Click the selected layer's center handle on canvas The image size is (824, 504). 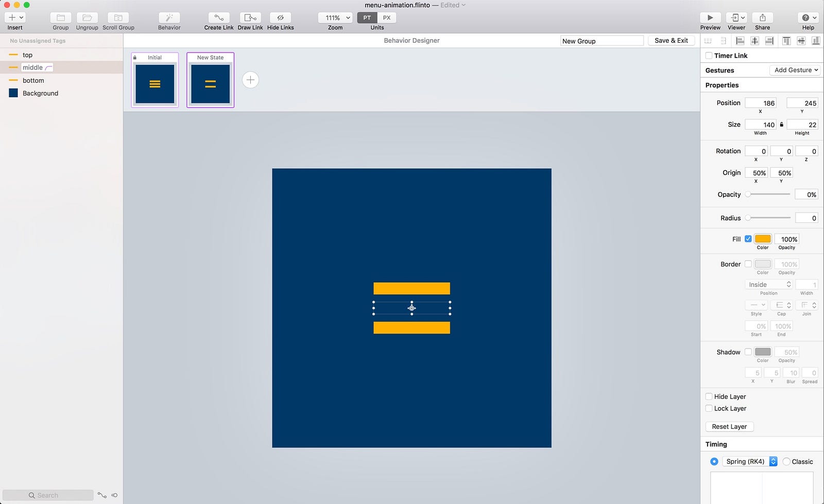tap(411, 308)
